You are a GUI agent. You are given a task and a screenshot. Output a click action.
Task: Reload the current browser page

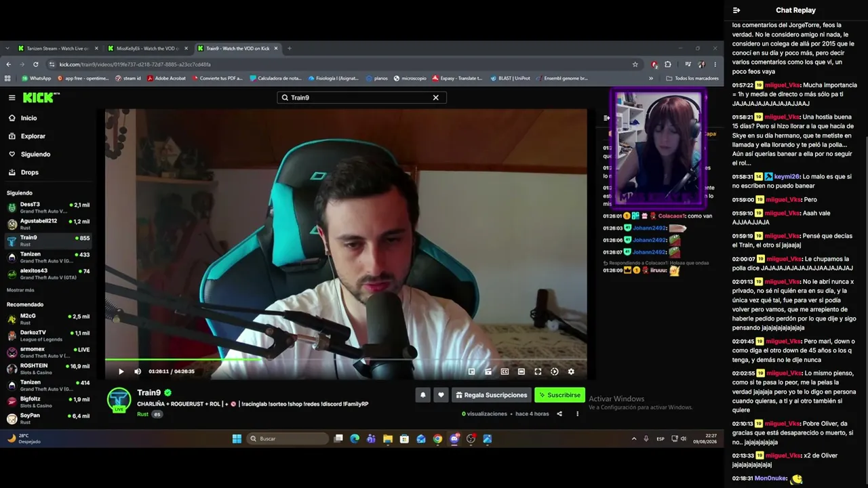35,64
